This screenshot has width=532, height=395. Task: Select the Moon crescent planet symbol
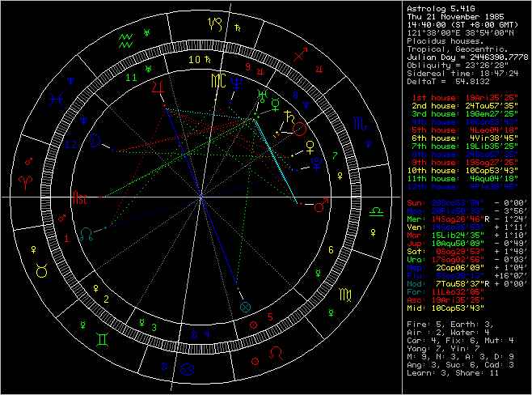tap(95, 141)
